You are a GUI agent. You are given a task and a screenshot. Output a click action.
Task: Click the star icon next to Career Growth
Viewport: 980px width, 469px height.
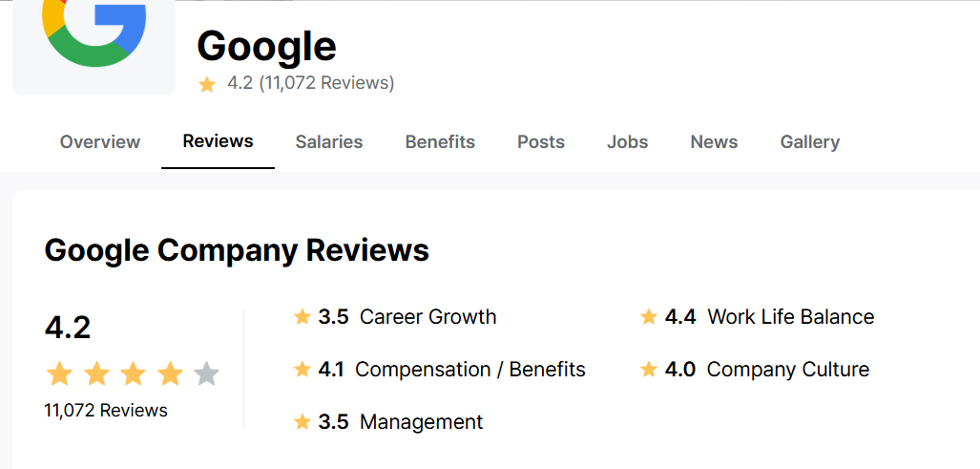[x=302, y=317]
